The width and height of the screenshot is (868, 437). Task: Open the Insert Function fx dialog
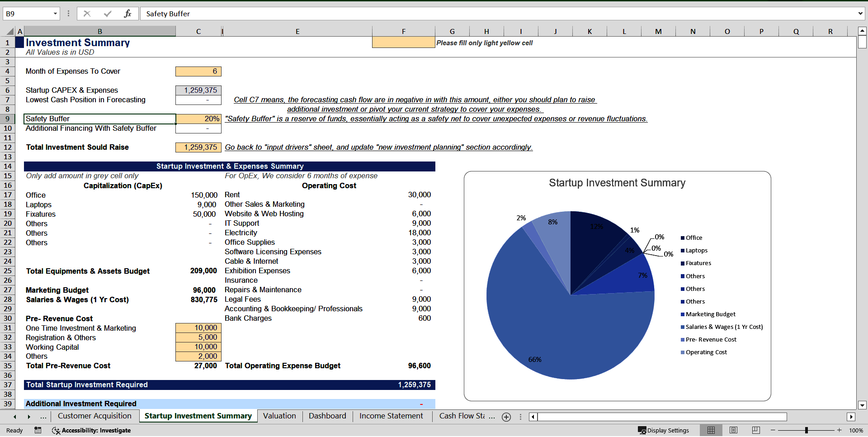click(x=127, y=14)
